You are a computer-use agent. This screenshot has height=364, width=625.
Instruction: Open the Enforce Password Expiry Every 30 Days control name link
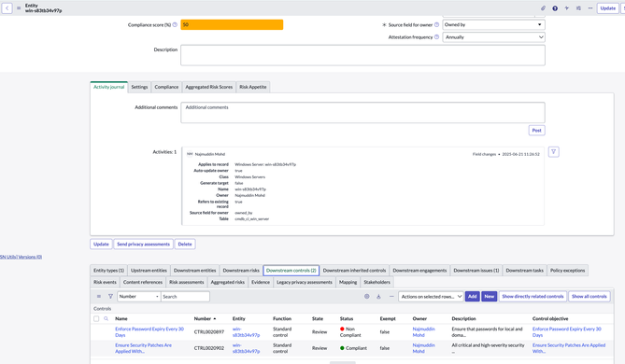coord(149,331)
